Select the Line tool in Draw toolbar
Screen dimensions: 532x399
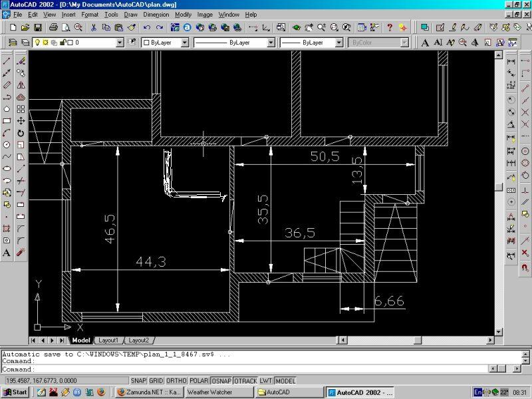(7, 61)
